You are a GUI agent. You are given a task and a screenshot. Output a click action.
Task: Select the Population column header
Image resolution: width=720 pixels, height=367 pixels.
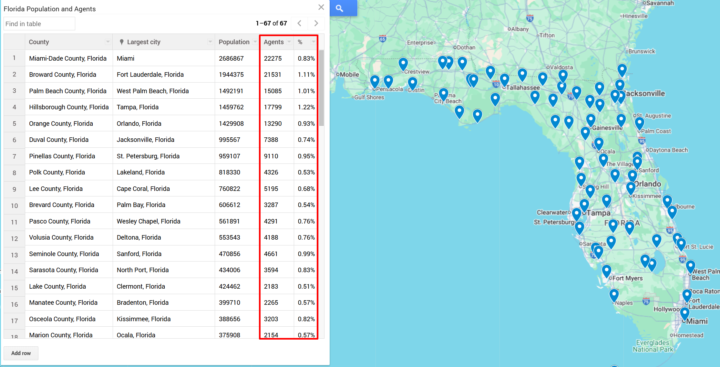[x=237, y=42]
